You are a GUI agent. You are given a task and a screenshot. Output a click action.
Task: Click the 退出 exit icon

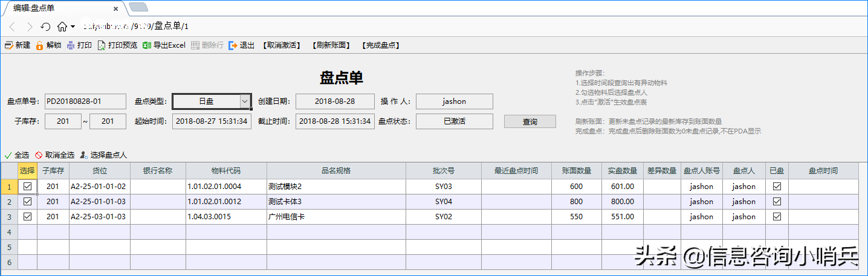(x=233, y=45)
